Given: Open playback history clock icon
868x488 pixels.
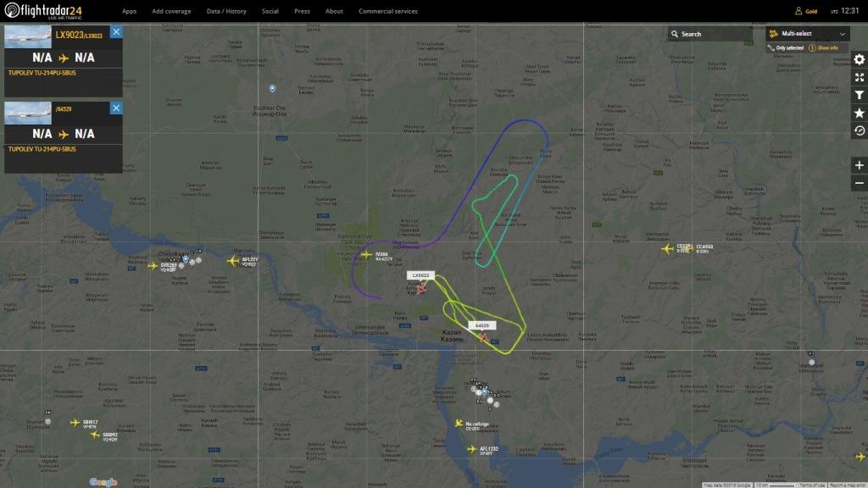Looking at the screenshot, I should pyautogui.click(x=860, y=130).
